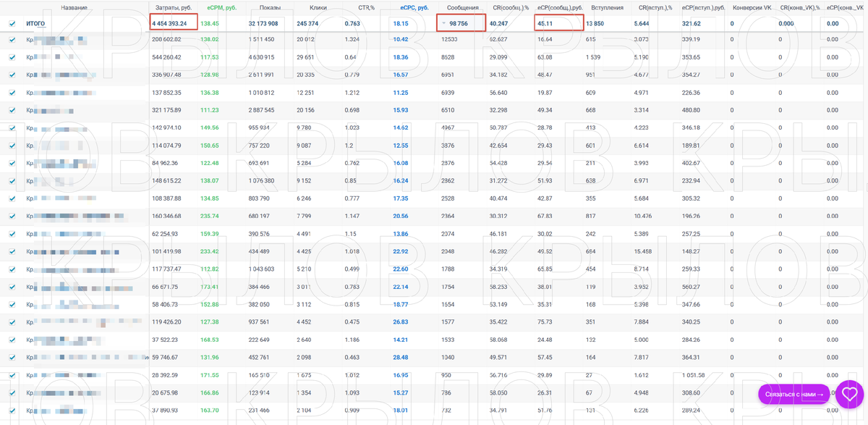Image resolution: width=868 pixels, height=425 pixels.
Task: Select total impressions 32 173 908
Action: click(x=267, y=23)
